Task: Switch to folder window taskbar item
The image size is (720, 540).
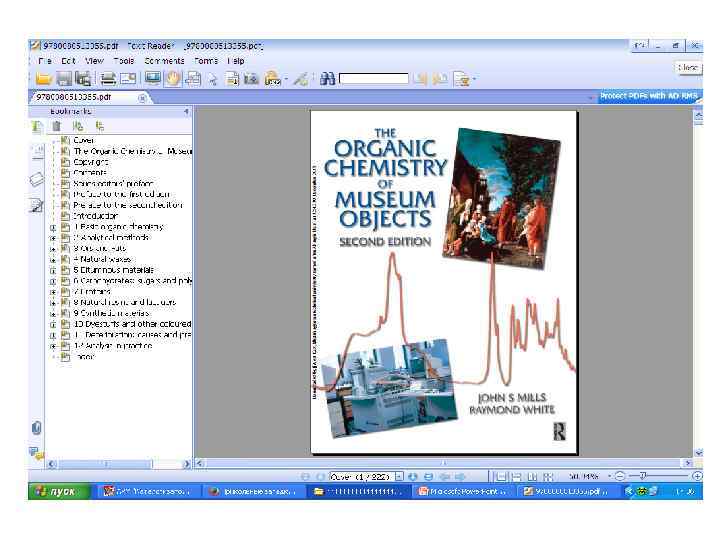Action: tap(359, 491)
